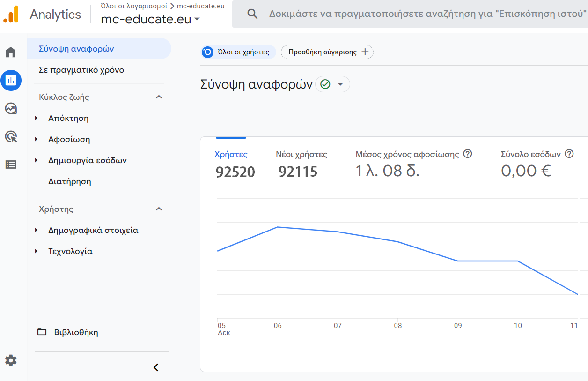Click the Προσθήκη σύγκρισης button
The image size is (588, 381).
click(x=327, y=52)
